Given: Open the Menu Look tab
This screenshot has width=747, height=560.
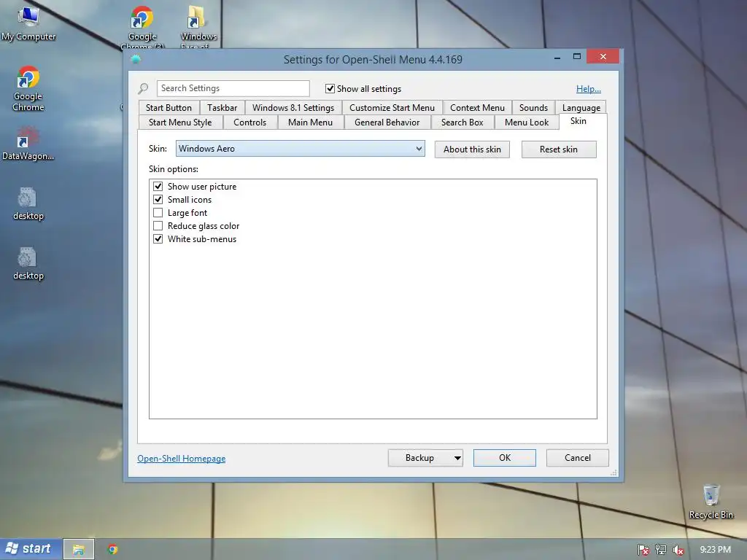Looking at the screenshot, I should [527, 122].
